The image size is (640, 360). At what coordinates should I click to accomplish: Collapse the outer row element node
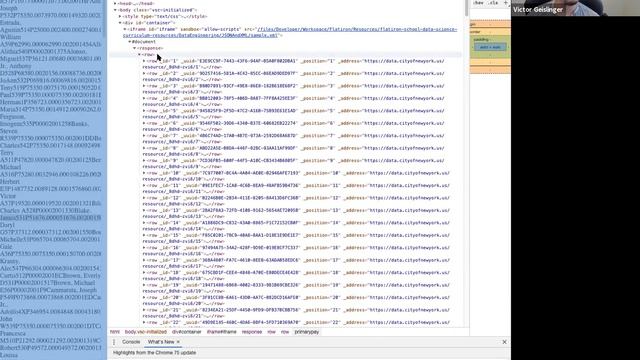[x=140, y=54]
